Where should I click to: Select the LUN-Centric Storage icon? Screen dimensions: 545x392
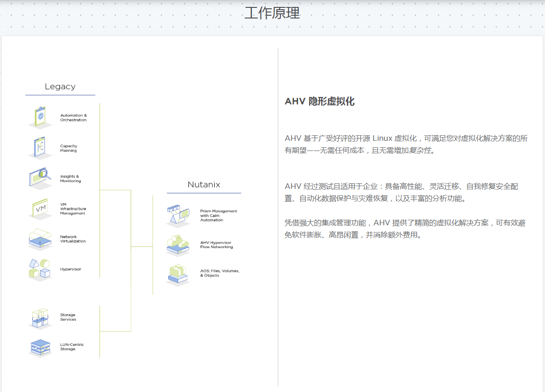[x=40, y=348]
